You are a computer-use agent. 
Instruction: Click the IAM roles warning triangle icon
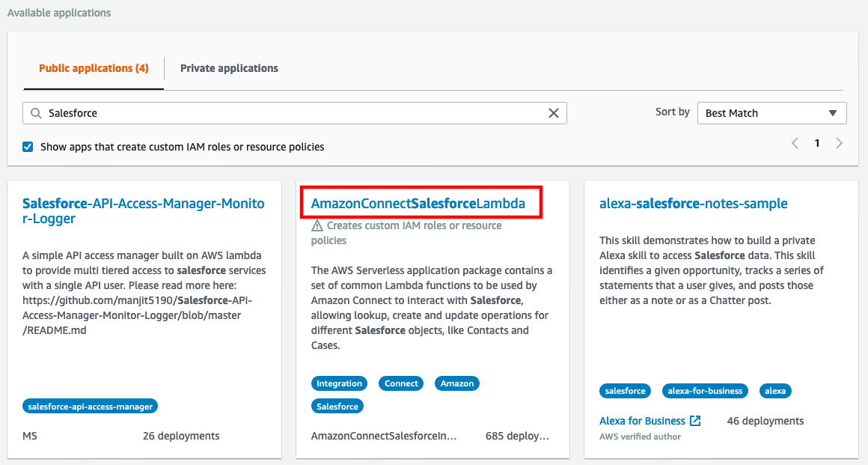pos(317,225)
